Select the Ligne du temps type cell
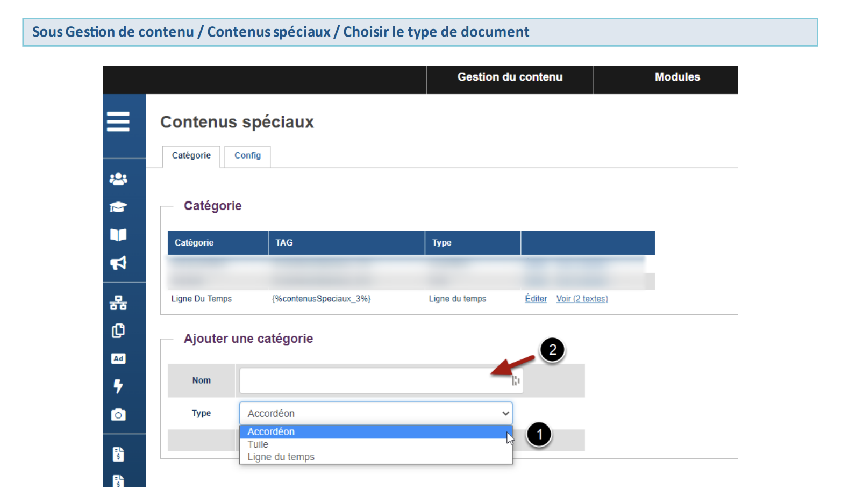The image size is (842, 504). point(458,299)
